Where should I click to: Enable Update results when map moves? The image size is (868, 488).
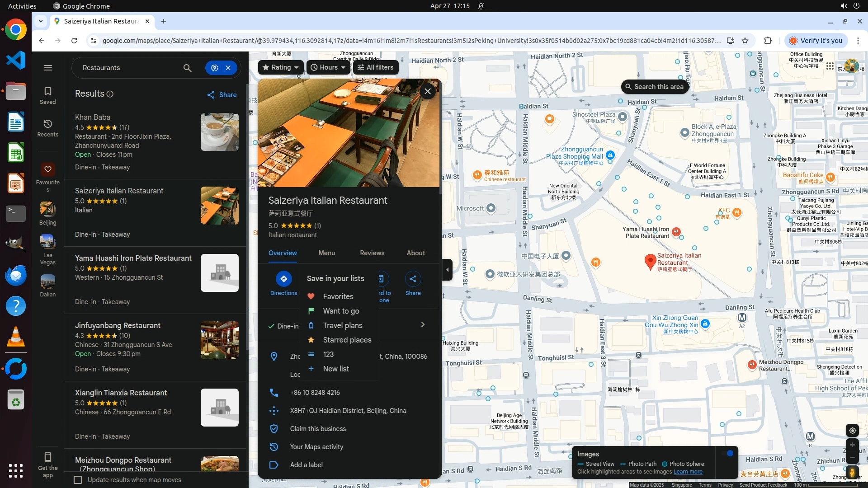coord(78,480)
